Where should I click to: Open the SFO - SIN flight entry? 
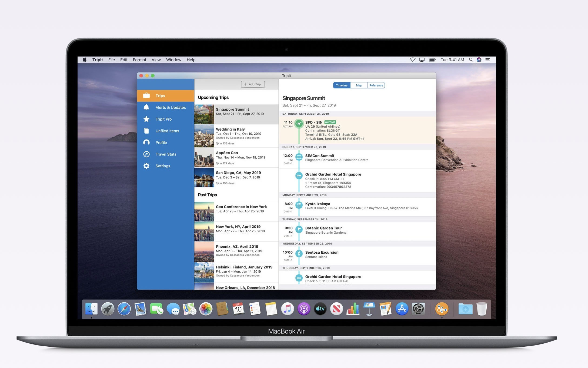click(x=357, y=130)
